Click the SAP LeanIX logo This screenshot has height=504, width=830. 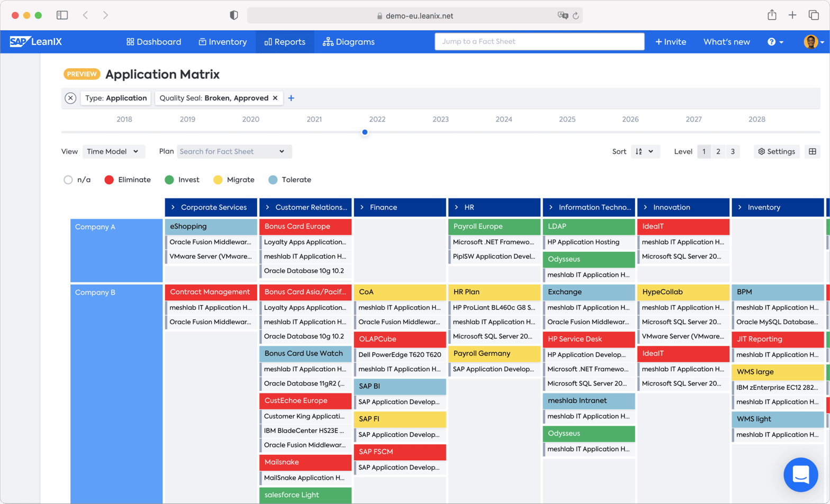click(35, 42)
